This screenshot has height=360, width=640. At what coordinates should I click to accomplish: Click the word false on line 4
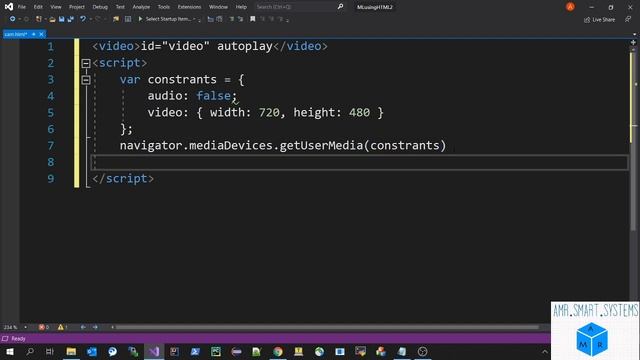pos(213,96)
